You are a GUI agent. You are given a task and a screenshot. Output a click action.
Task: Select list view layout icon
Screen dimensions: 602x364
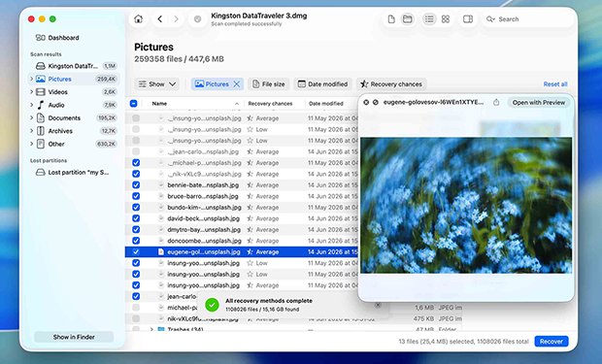[429, 18]
